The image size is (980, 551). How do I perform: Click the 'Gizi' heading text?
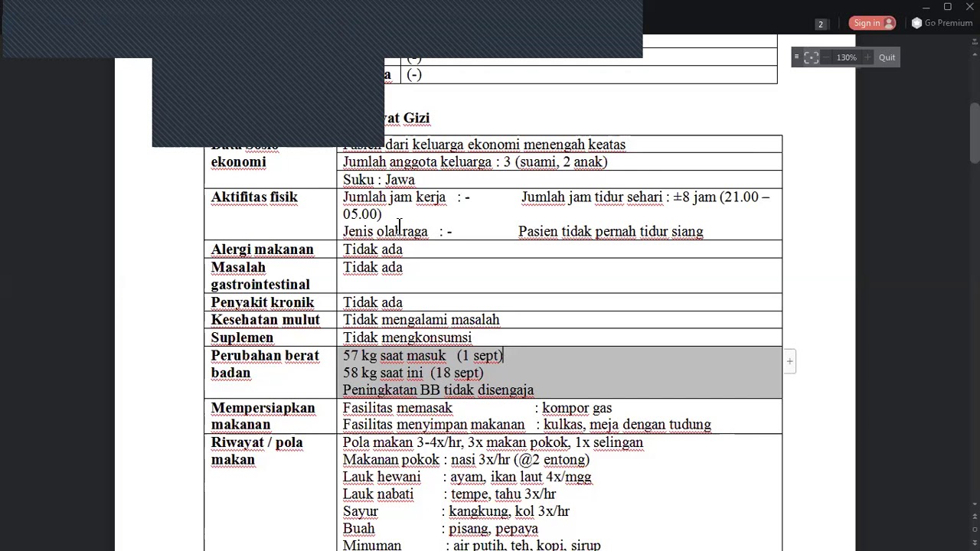pos(416,118)
